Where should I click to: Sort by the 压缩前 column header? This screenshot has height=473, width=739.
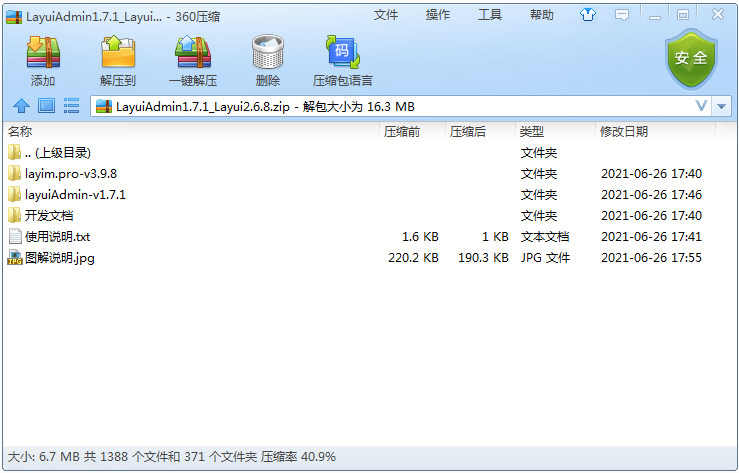tap(402, 131)
